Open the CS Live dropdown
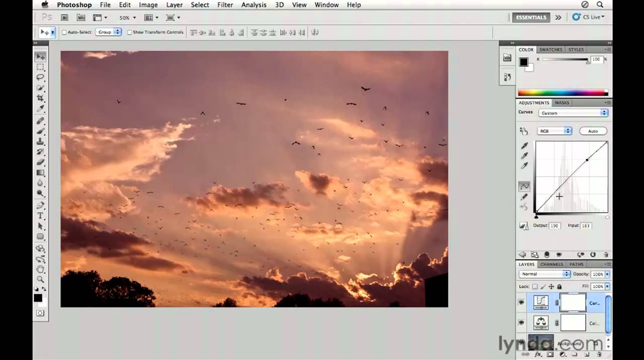This screenshot has height=360, width=644. 589,17
